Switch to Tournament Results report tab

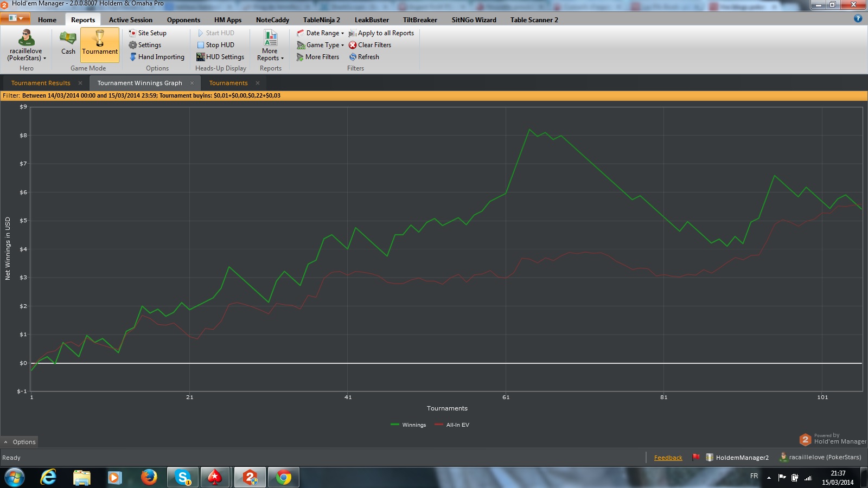(x=41, y=83)
